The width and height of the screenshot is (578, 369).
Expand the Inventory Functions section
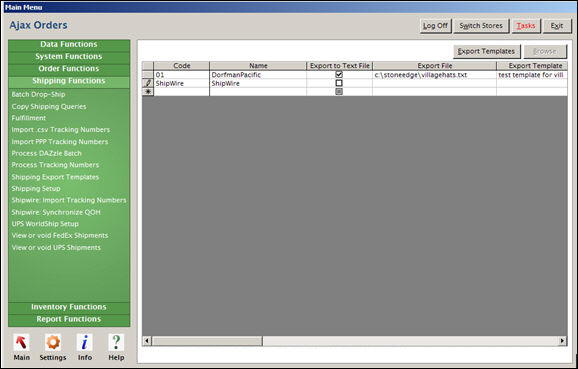[x=69, y=307]
